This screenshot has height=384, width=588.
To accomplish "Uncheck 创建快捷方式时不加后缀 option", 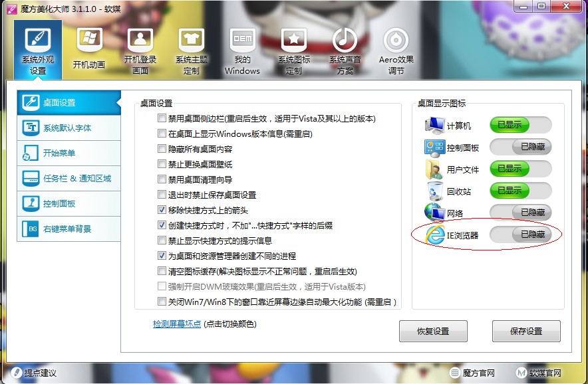I will (162, 225).
